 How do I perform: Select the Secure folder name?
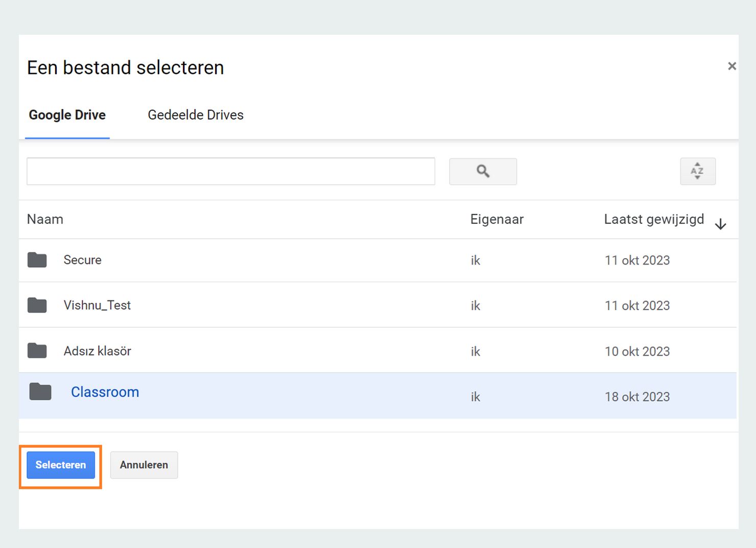pos(83,260)
